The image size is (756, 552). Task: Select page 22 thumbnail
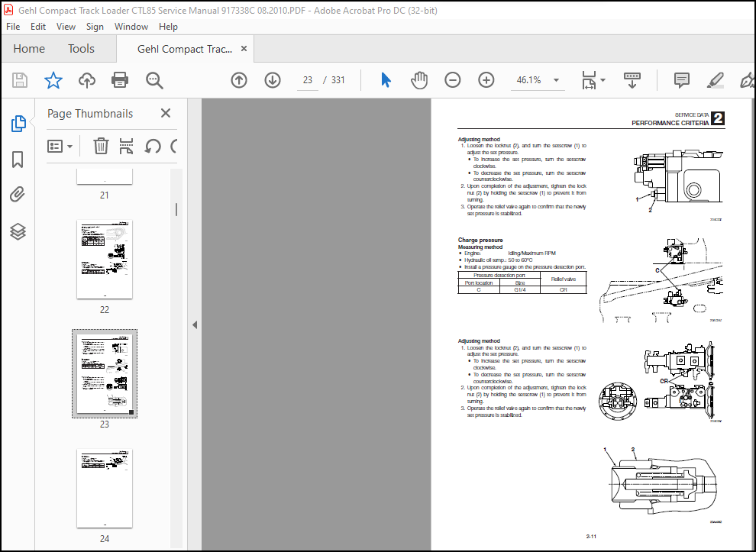[105, 260]
